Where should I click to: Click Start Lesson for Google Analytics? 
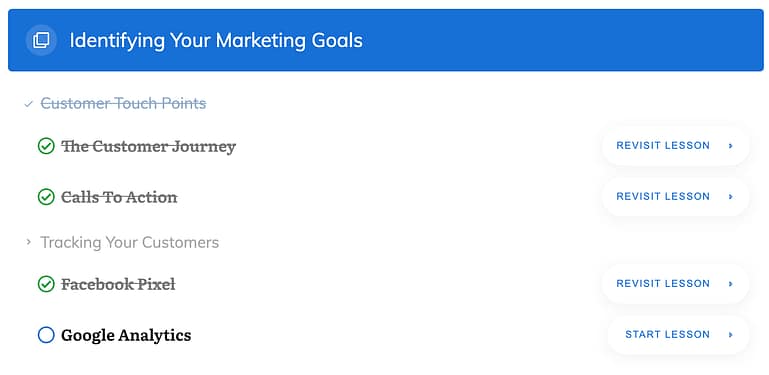coord(678,335)
